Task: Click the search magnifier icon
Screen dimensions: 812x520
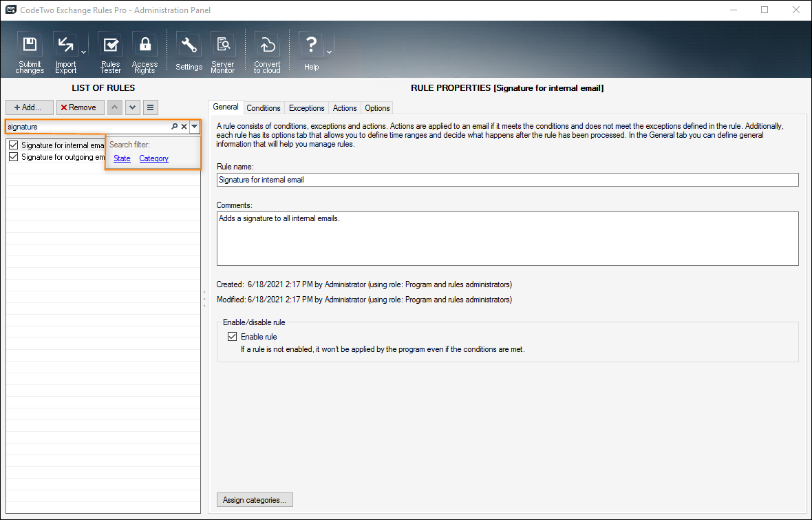Action: (x=175, y=127)
